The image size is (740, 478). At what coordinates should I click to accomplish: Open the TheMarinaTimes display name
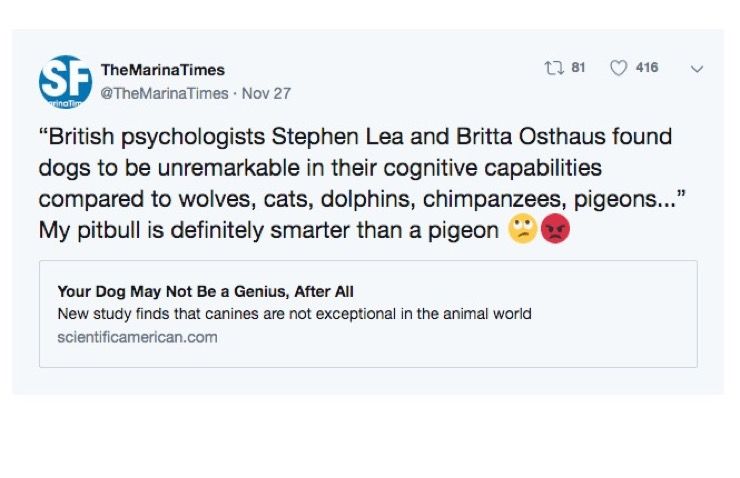click(x=163, y=70)
